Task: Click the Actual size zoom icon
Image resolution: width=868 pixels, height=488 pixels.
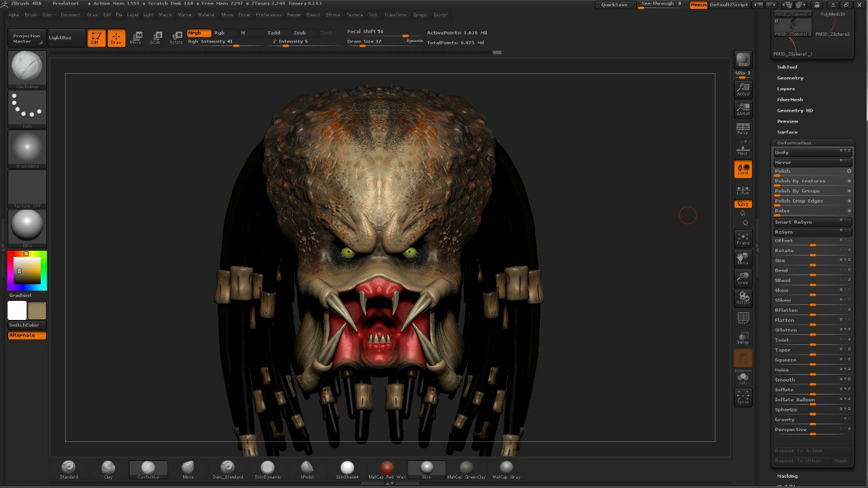Action: [743, 89]
